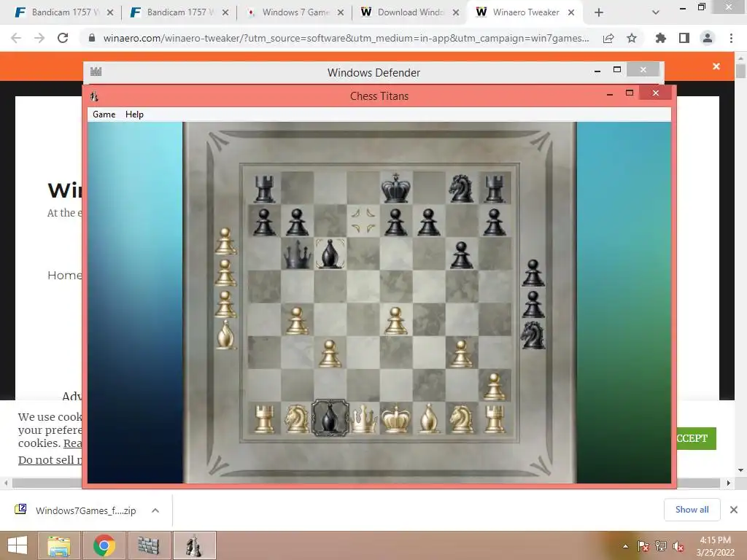Select the black rook on a8

coord(264,189)
